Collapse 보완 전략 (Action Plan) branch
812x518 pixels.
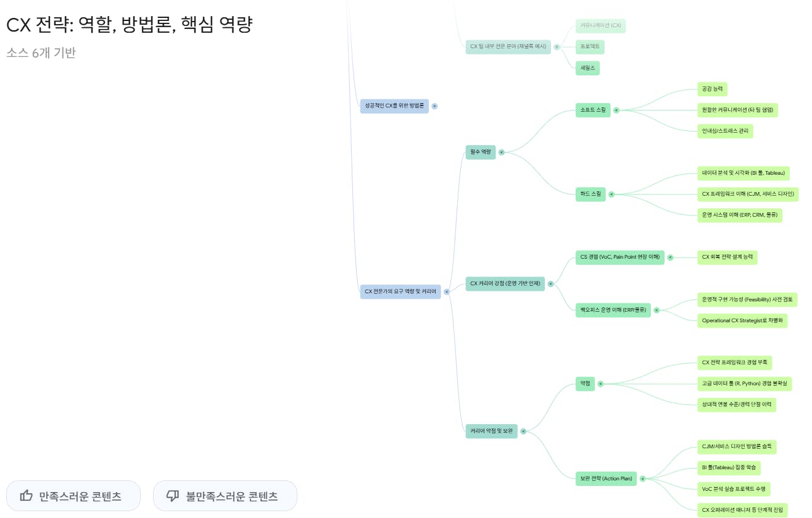pos(644,478)
